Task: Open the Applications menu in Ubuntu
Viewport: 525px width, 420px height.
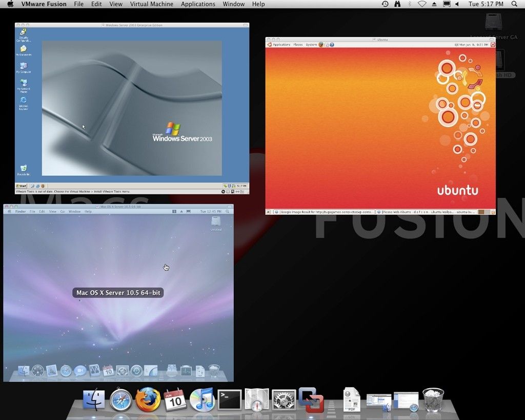Action: click(x=283, y=45)
